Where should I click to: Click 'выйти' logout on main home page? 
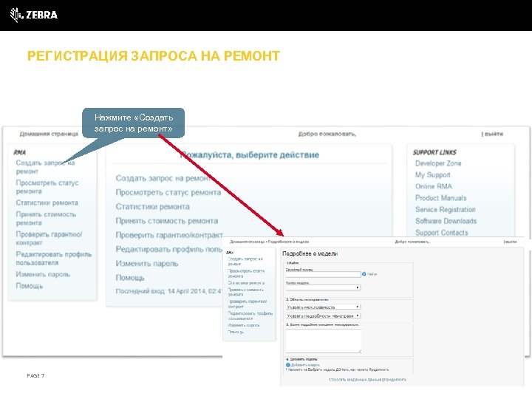click(494, 134)
